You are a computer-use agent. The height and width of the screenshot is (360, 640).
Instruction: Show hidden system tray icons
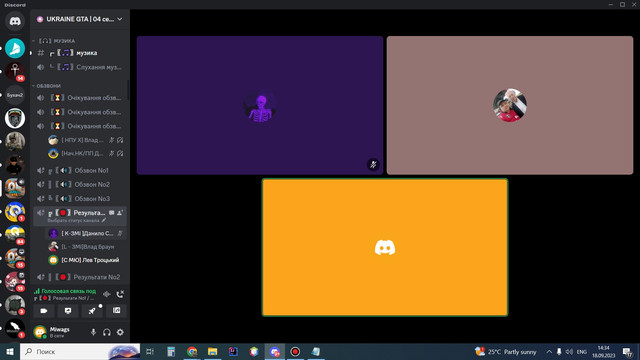tap(549, 351)
